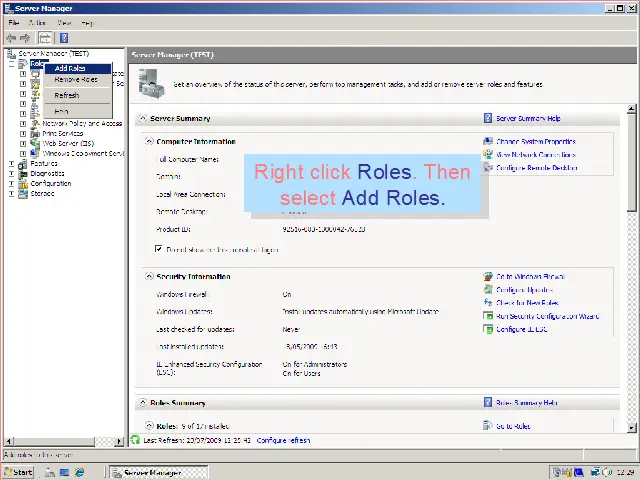Click the Go to Windows Firewall icon
This screenshot has width=640, height=480.
point(488,276)
